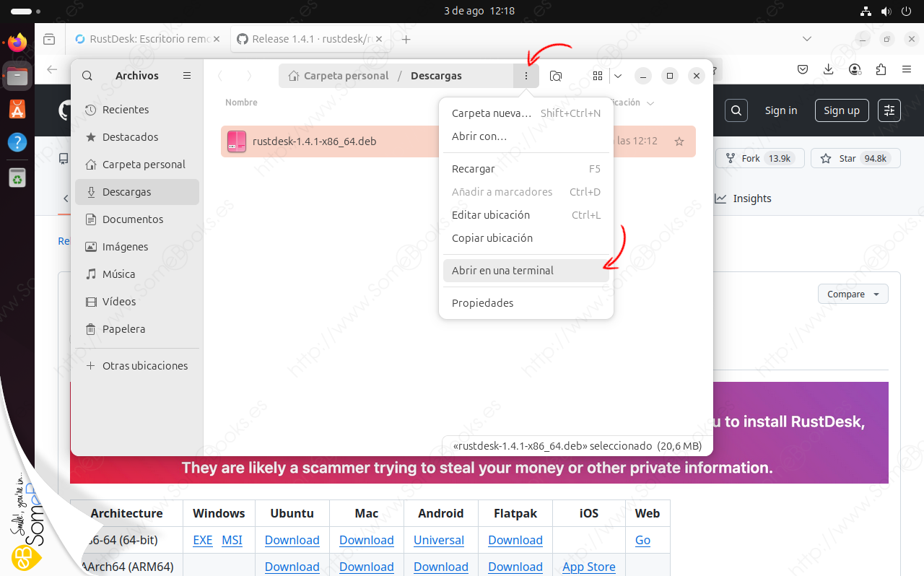Image resolution: width=924 pixels, height=576 pixels.
Task: Click Windows EXE download link
Action: 203,540
